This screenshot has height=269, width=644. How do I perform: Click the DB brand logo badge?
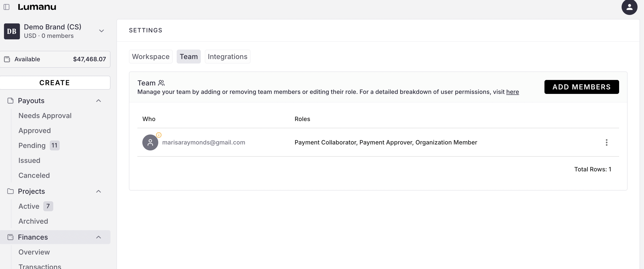(x=12, y=31)
